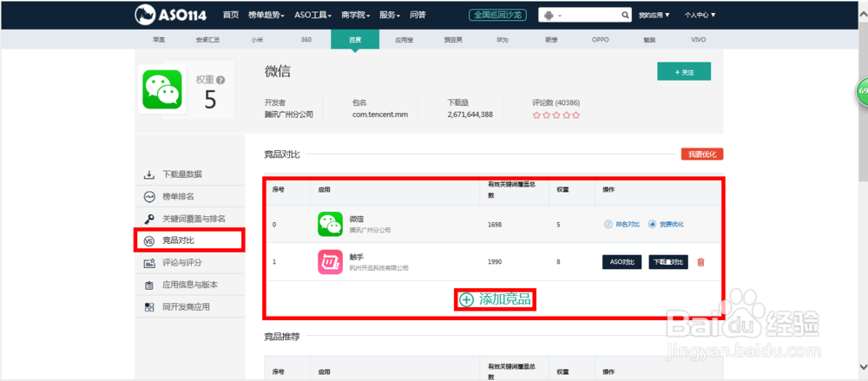The height and width of the screenshot is (381, 868).
Task: Switch to the 苹果 store tab
Action: point(159,40)
